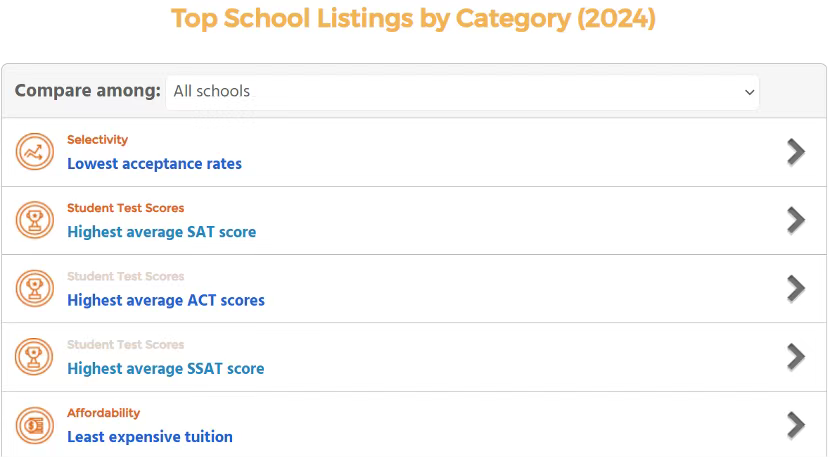Expand the Highest average SSAT score arrow
Image resolution: width=830 pixels, height=458 pixels.
click(x=796, y=357)
